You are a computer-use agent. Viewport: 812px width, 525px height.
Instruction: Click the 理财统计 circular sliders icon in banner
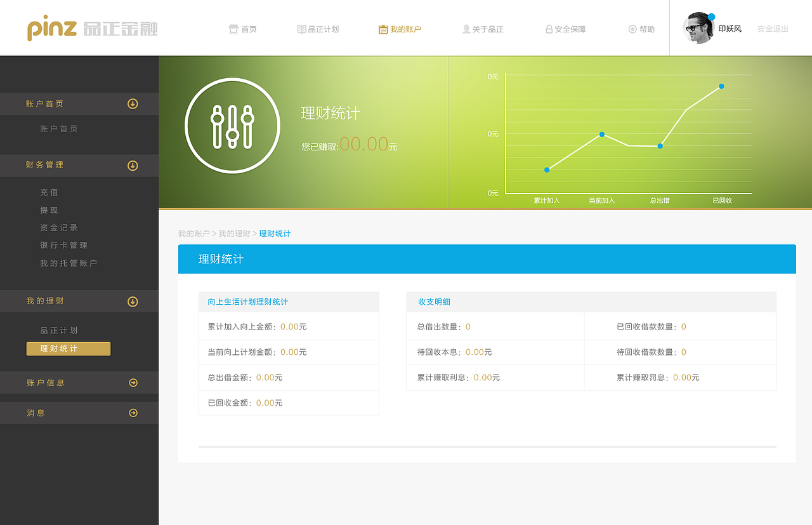[x=232, y=125]
